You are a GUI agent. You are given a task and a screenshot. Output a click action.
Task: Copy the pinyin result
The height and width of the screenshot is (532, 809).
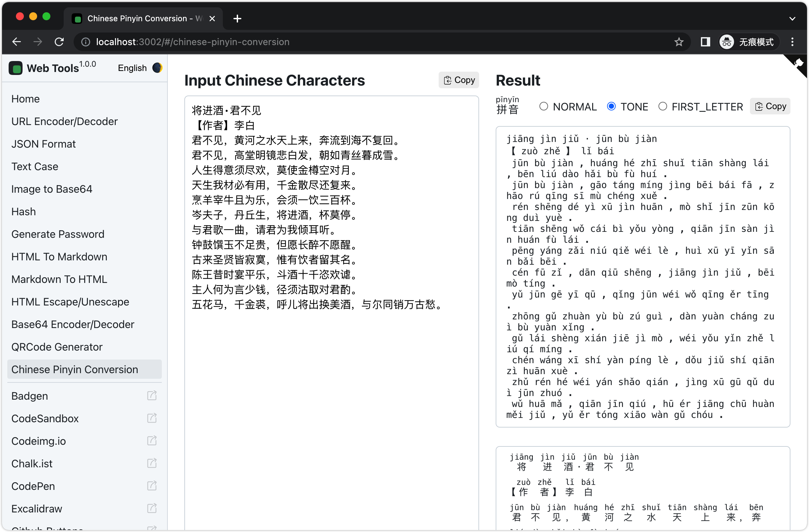[770, 106]
